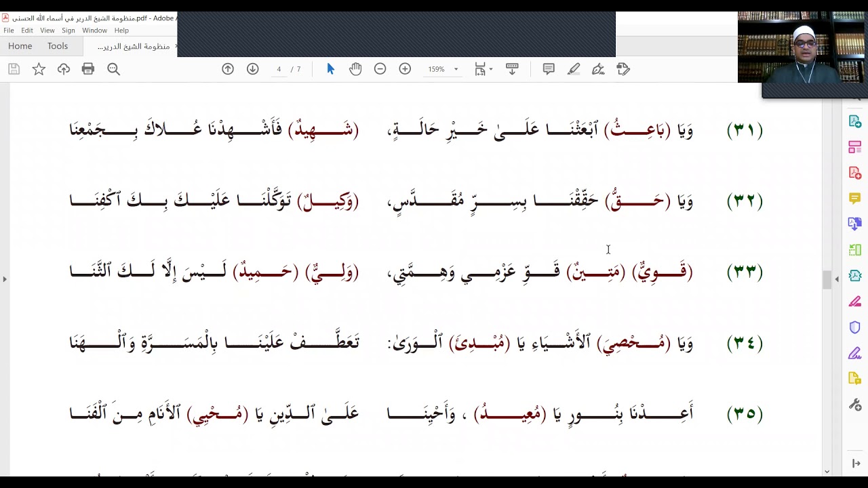The image size is (868, 488).
Task: Open Export PDF tool in right pane
Action: [x=855, y=121]
